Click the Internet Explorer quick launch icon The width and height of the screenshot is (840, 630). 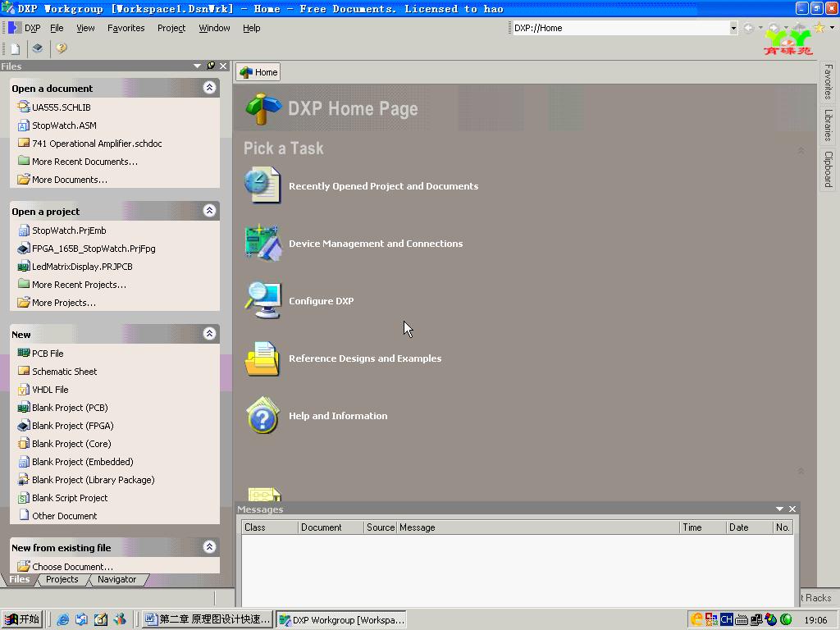62,619
